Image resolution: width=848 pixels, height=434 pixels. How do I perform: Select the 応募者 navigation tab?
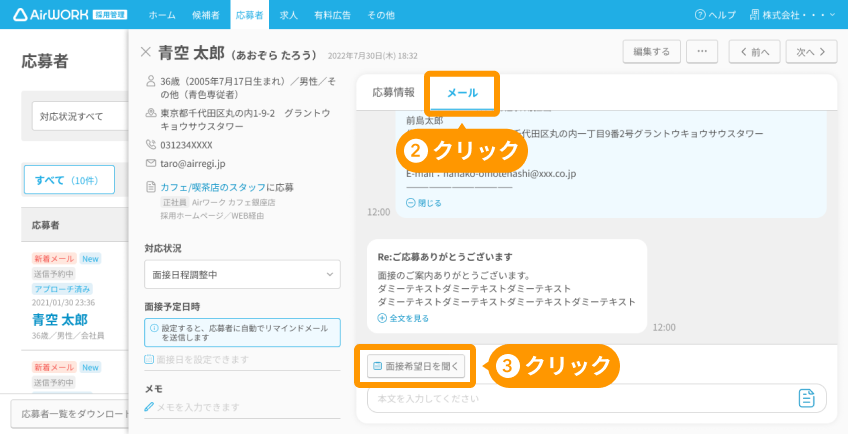pos(249,15)
